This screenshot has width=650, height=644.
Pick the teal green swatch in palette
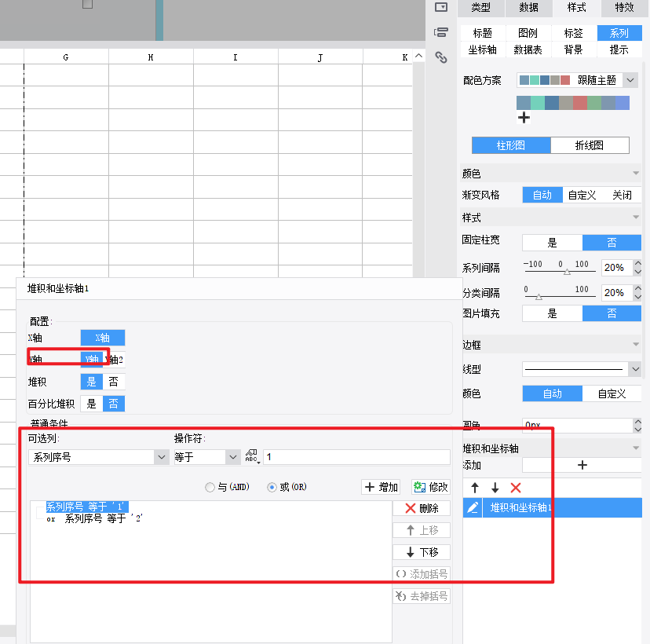537,103
